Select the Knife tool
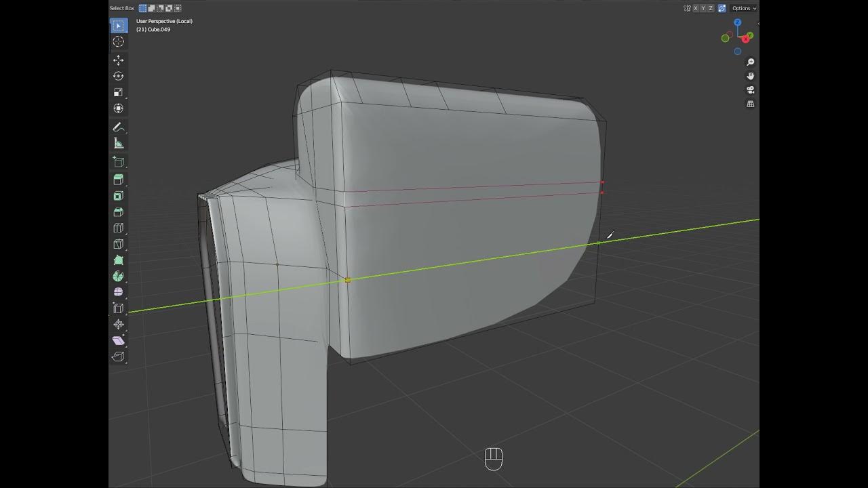Viewport: 868px width, 488px height. pyautogui.click(x=119, y=244)
